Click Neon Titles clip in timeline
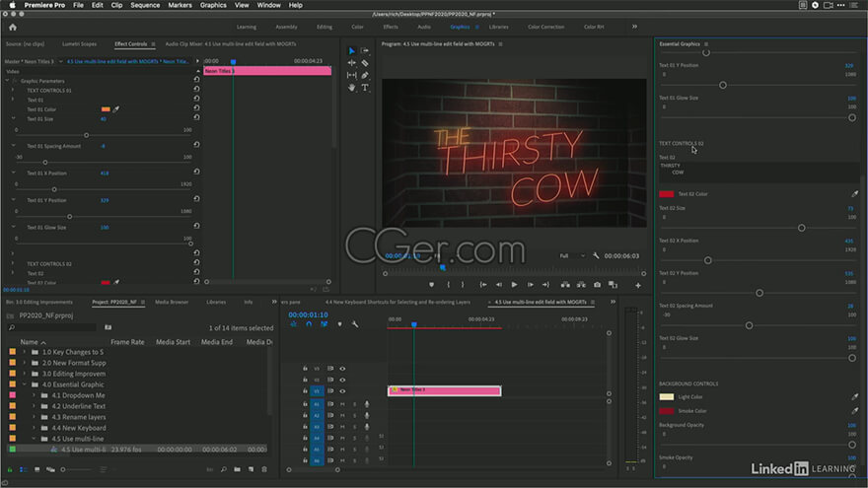868x488 pixels. (x=445, y=390)
